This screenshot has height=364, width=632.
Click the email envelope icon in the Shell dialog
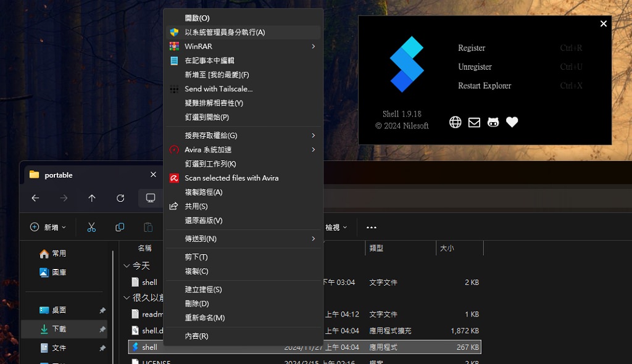(474, 122)
